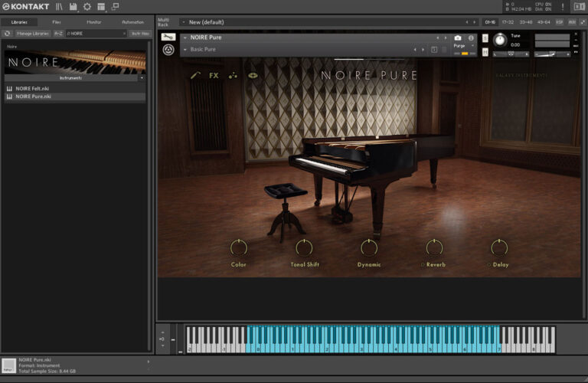Open the particles engine dots icon
Viewport: 588px width, 383px height.
[x=233, y=75]
